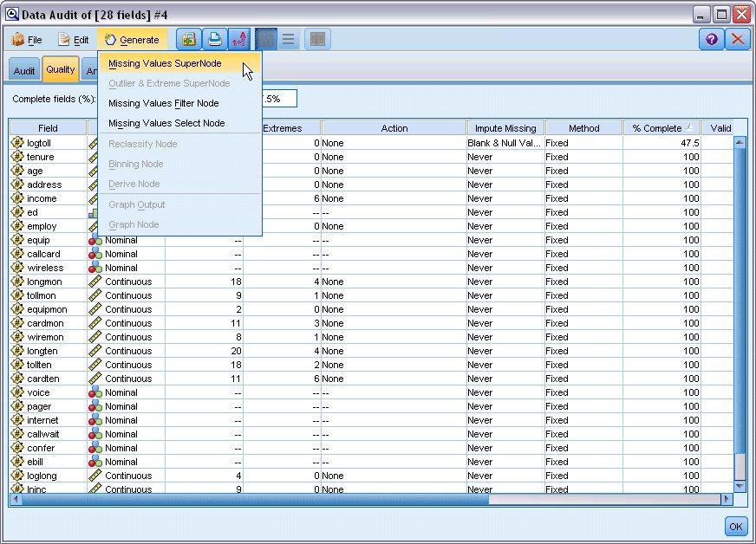
Task: Click the Continuous ruler icon in longmon row
Action: (95, 282)
